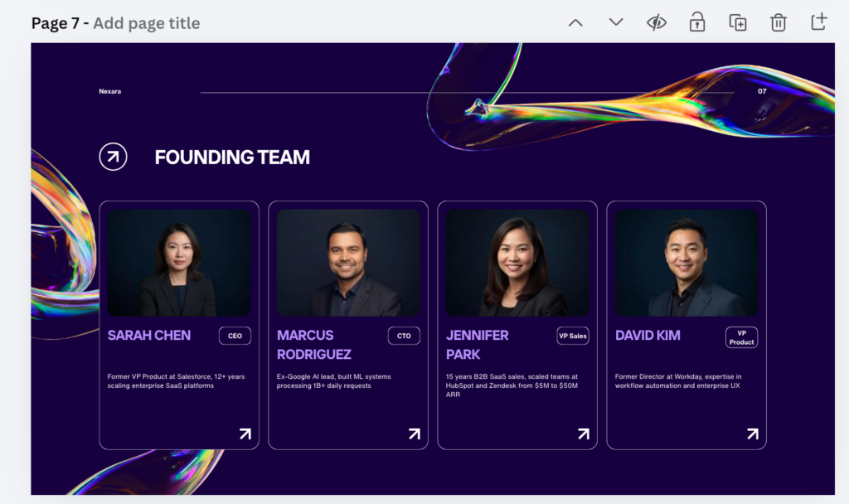Image resolution: width=849 pixels, height=504 pixels.
Task: Add a new page after page 7
Action: click(x=818, y=22)
